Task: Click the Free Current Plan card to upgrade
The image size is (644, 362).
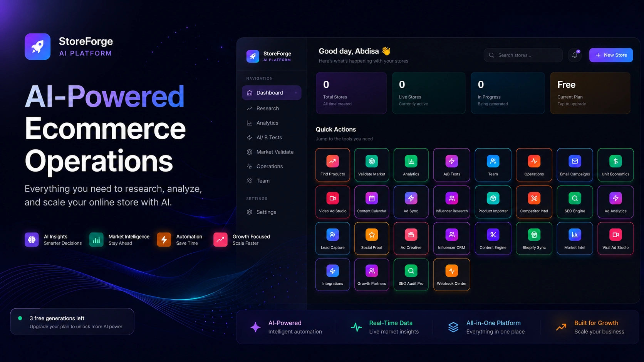Action: 590,93
